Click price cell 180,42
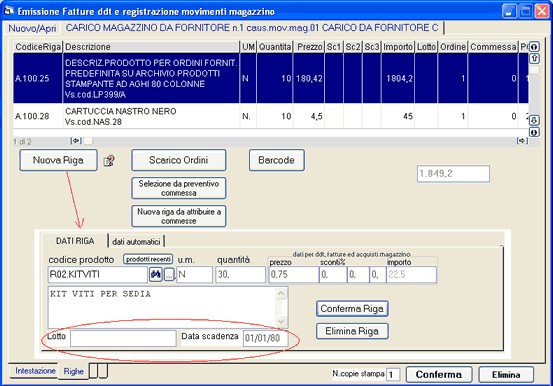Viewport: 553px width, 386px height. (x=309, y=78)
